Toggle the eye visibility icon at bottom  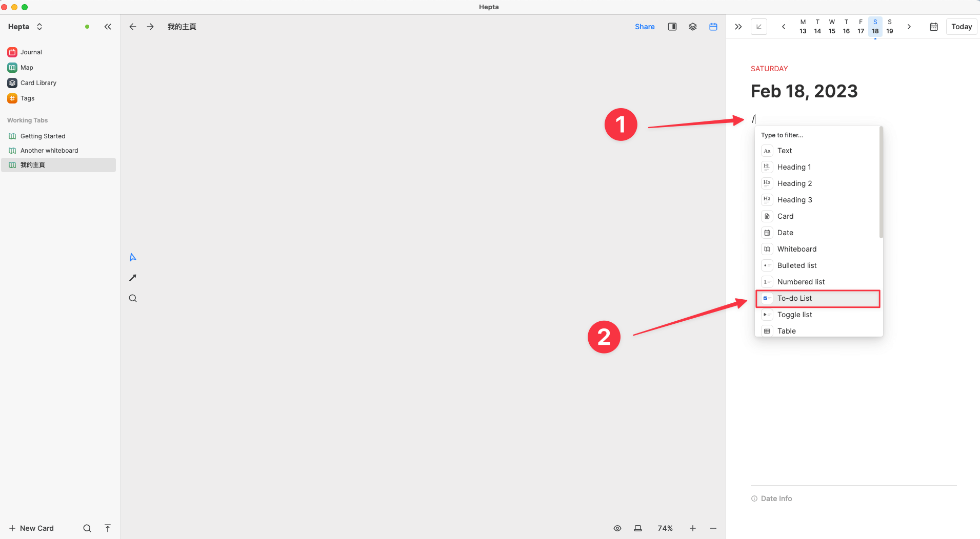pos(617,528)
